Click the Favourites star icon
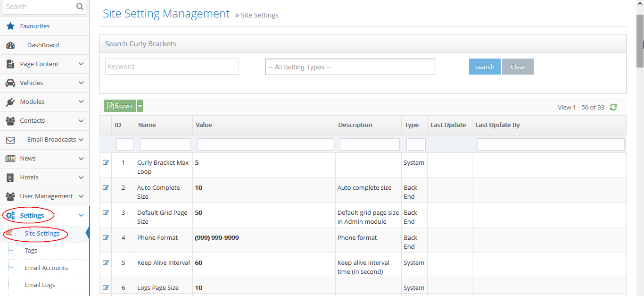The width and height of the screenshot is (644, 296). point(10,26)
